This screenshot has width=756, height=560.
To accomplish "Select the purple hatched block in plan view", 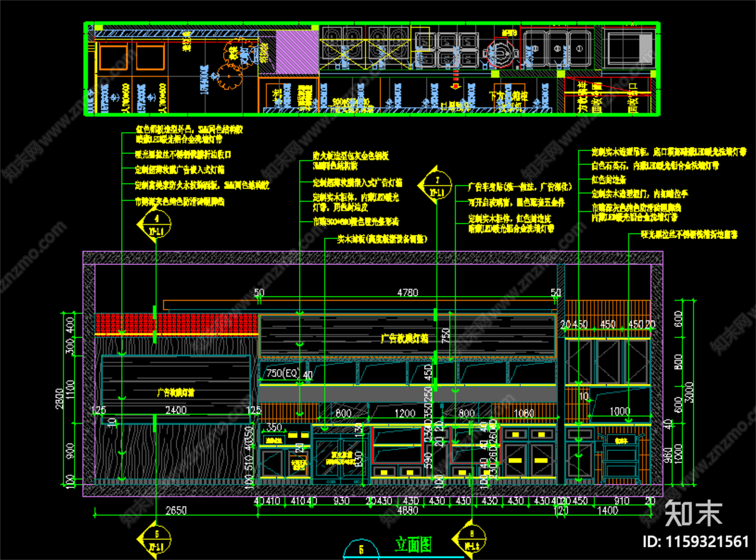I will pyautogui.click(x=297, y=52).
